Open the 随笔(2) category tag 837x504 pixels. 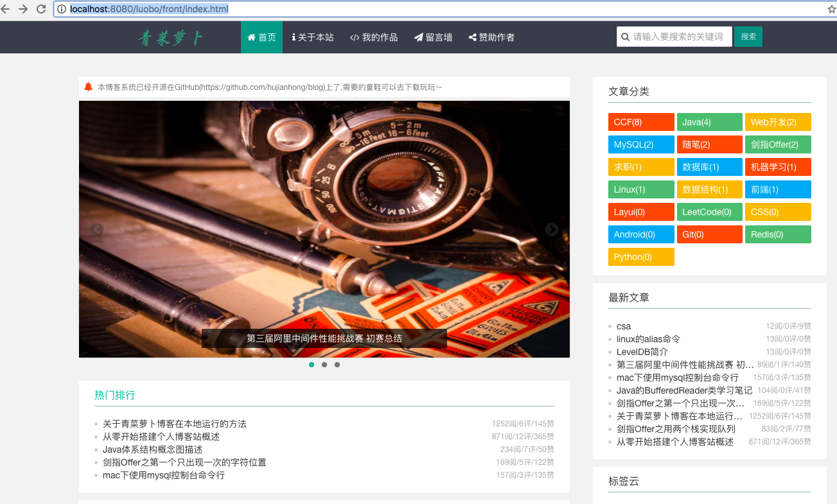click(x=710, y=144)
